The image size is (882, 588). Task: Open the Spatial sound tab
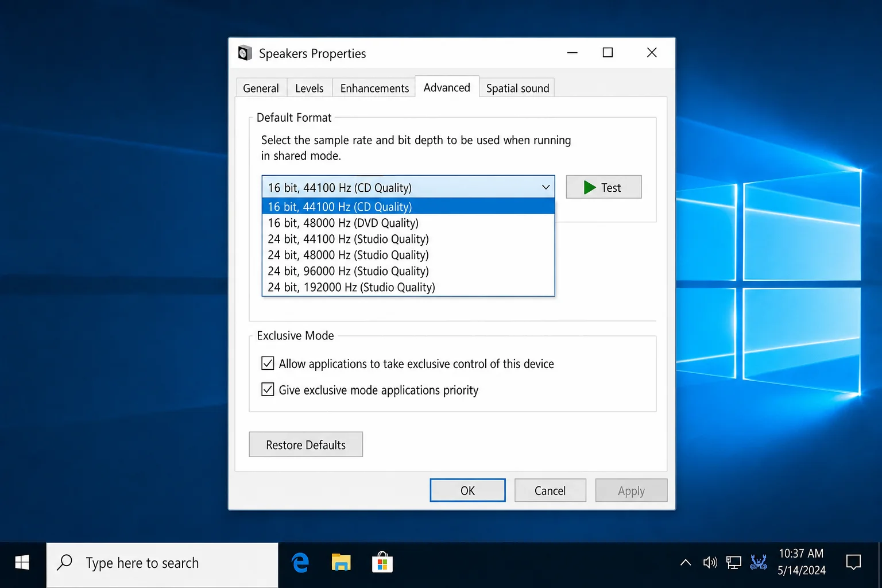(x=517, y=88)
